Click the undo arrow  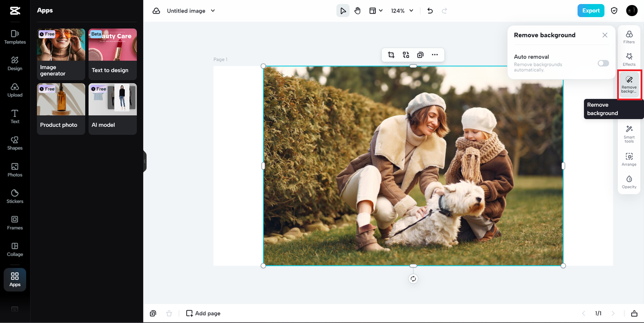[430, 11]
